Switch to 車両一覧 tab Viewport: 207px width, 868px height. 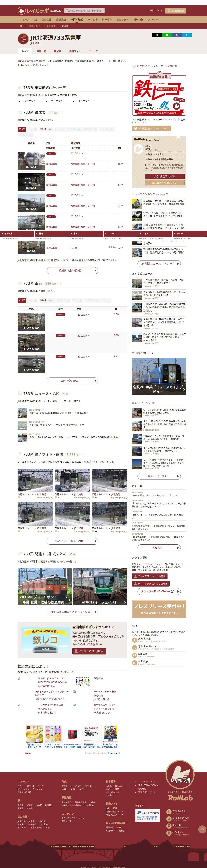(x=41, y=51)
